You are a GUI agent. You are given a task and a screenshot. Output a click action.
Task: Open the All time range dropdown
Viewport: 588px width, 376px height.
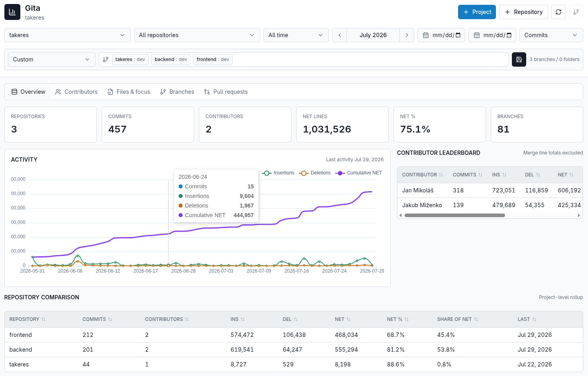point(296,35)
